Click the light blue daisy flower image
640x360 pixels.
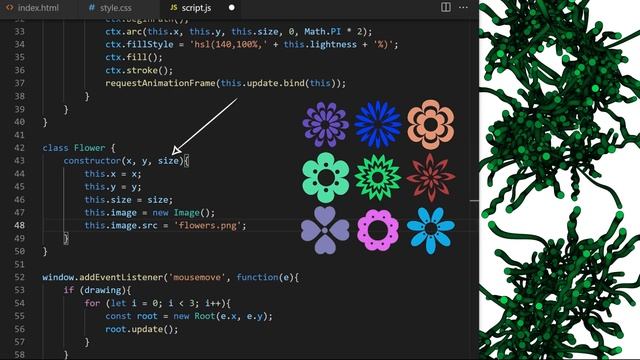pyautogui.click(x=431, y=230)
